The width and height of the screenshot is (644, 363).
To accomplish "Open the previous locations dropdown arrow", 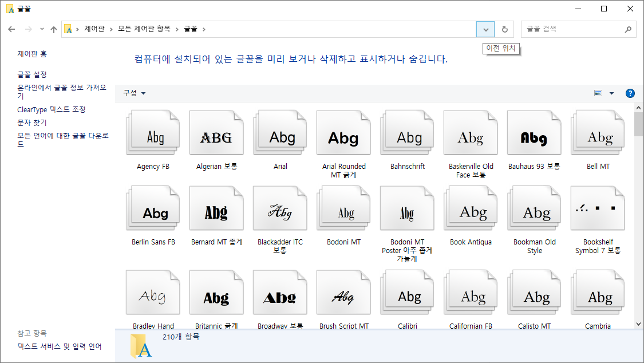I will [x=486, y=29].
